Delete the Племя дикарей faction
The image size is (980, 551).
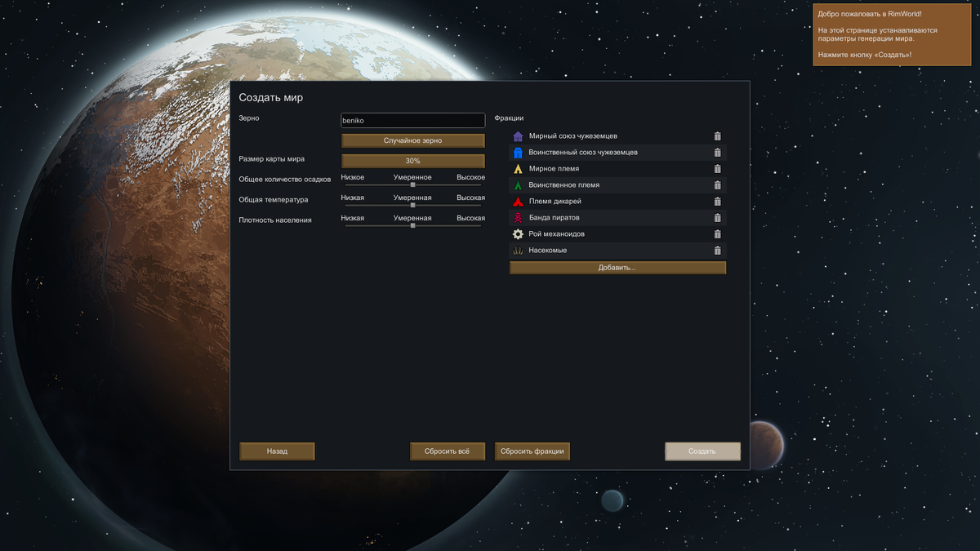coord(718,202)
